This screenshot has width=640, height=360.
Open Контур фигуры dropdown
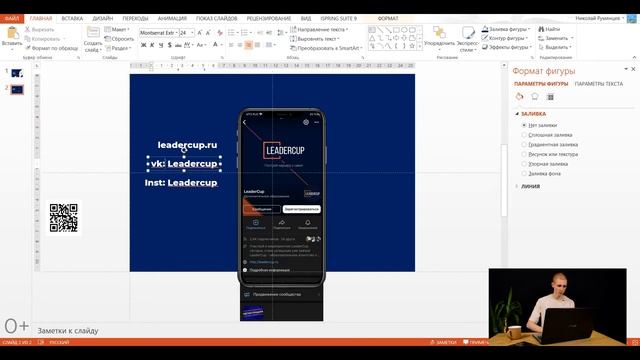point(505,38)
